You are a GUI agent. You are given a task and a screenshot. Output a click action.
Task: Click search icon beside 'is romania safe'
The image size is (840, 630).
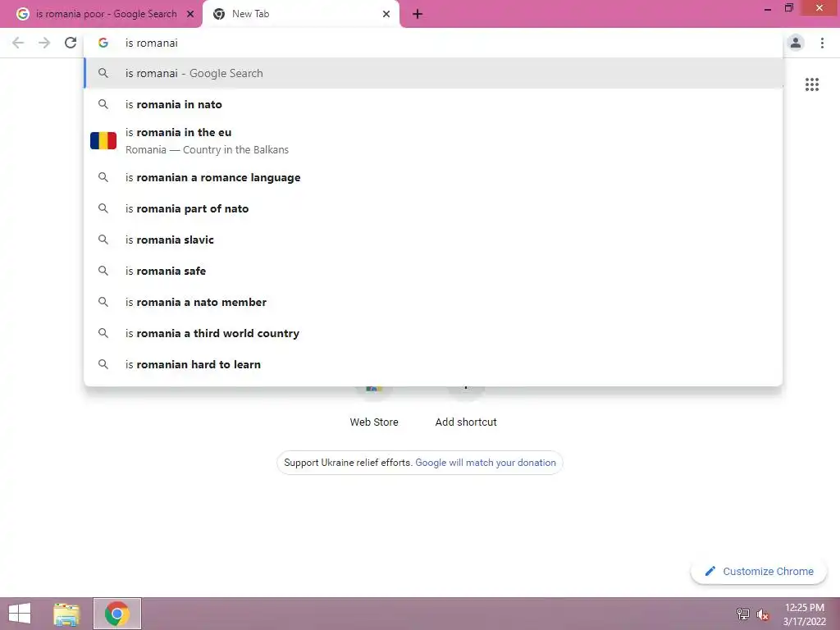(x=103, y=271)
